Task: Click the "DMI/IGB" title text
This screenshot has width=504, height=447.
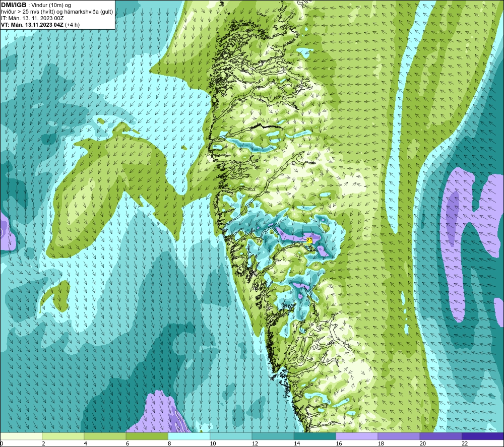Action: pos(14,5)
